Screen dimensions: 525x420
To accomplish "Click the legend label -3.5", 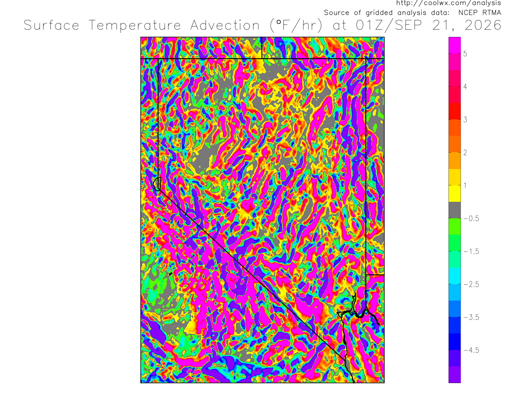I will [471, 317].
